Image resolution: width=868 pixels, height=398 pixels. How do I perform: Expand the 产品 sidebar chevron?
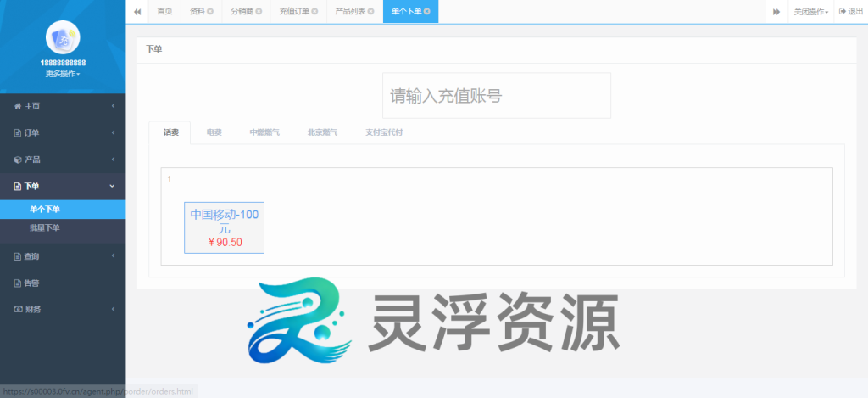coord(113,160)
